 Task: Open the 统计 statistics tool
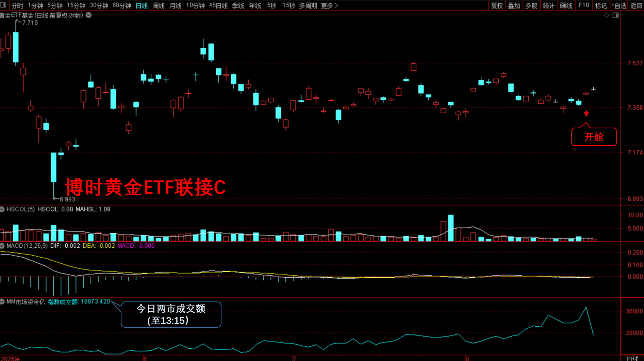[548, 5]
